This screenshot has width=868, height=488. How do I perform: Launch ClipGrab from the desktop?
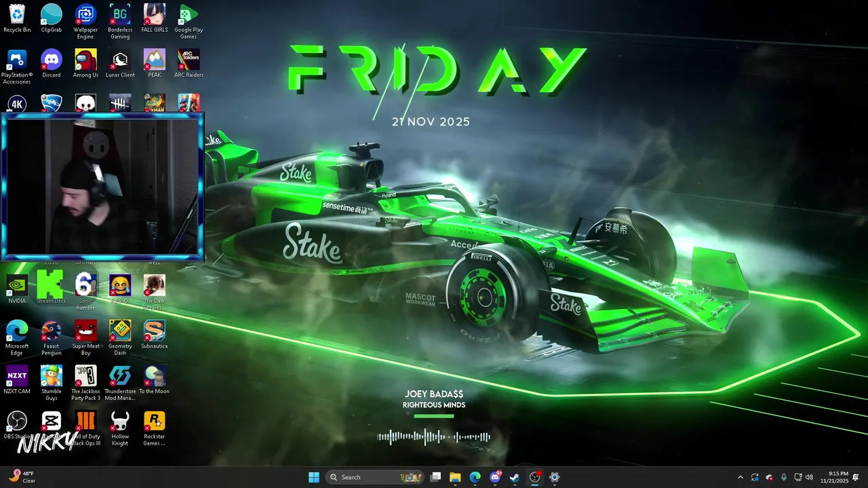click(x=52, y=19)
